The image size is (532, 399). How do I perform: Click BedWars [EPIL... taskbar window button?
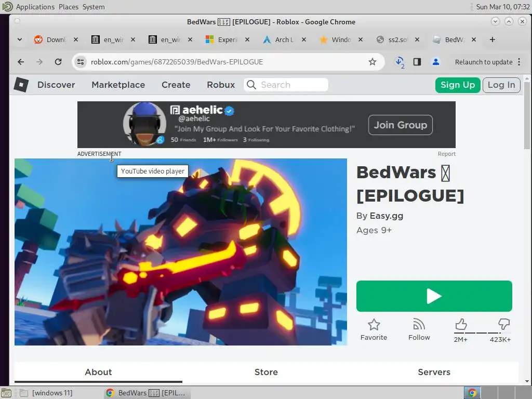(146, 393)
